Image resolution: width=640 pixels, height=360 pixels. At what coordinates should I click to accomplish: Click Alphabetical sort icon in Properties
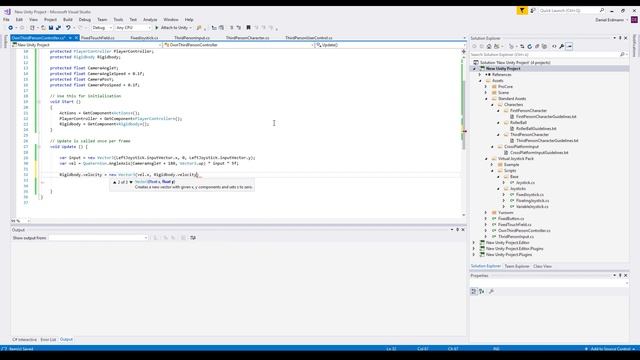(482, 291)
